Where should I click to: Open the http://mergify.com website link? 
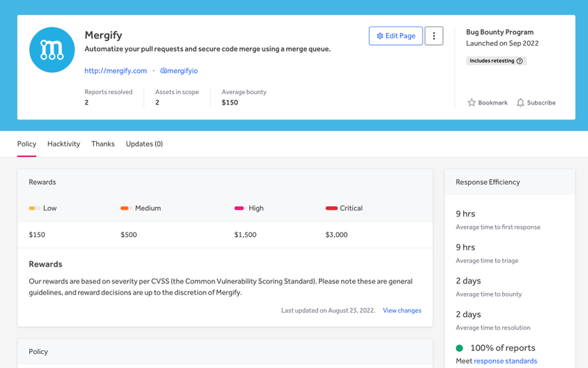tap(115, 71)
